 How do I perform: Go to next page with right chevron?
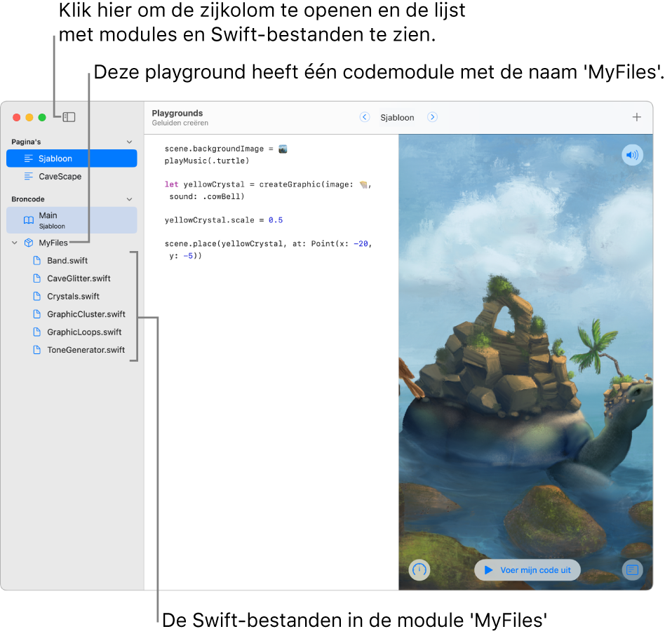click(x=432, y=117)
